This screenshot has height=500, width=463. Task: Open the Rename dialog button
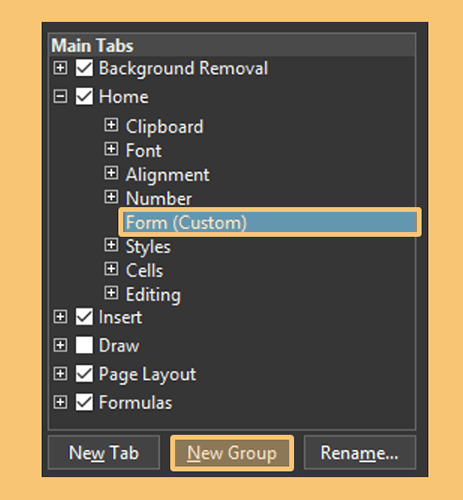(x=360, y=453)
